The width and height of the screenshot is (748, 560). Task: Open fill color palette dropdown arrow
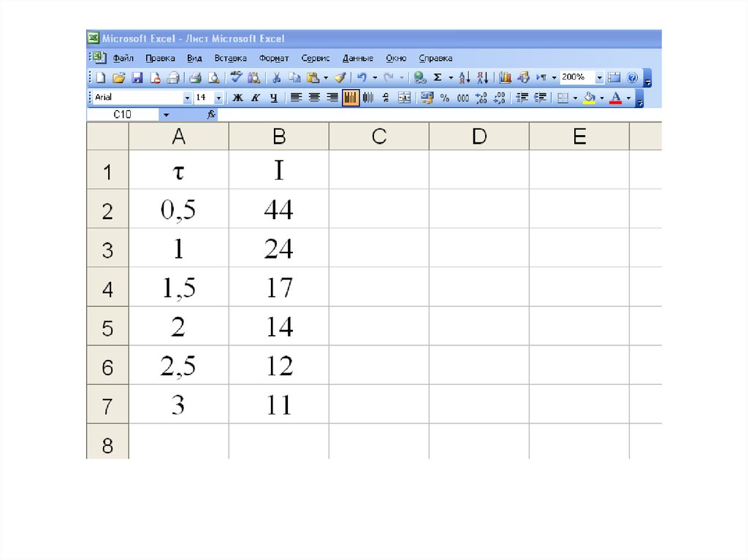pos(602,98)
